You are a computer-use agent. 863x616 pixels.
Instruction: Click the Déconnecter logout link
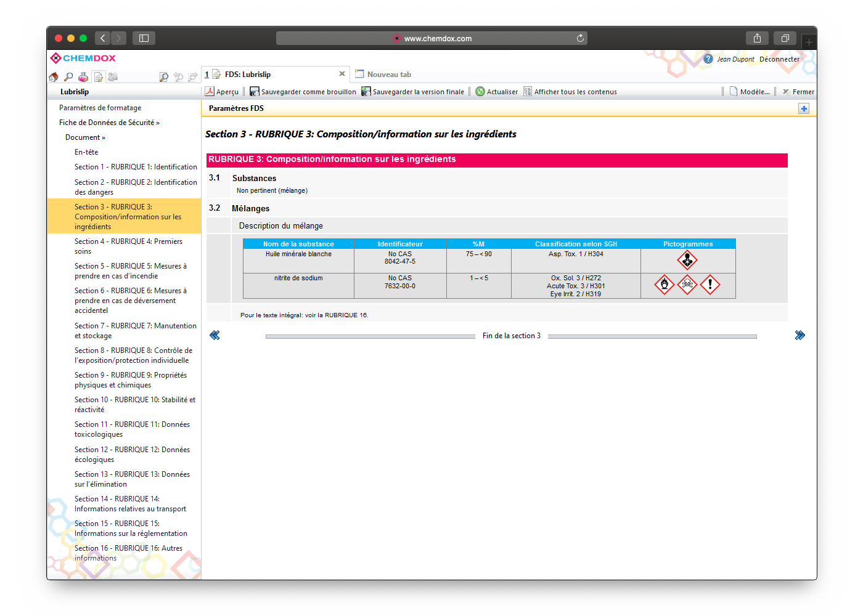click(x=779, y=59)
